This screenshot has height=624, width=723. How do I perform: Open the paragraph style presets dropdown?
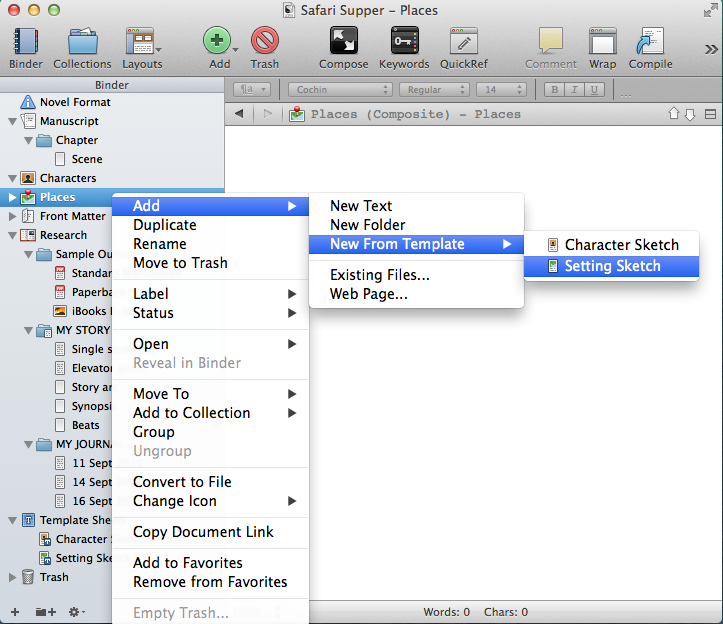point(252,89)
